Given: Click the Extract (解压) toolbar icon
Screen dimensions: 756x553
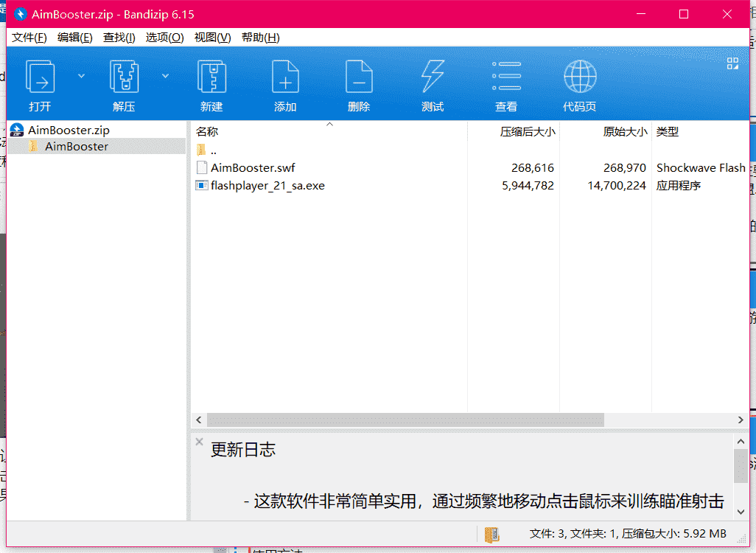Looking at the screenshot, I should (124, 76).
